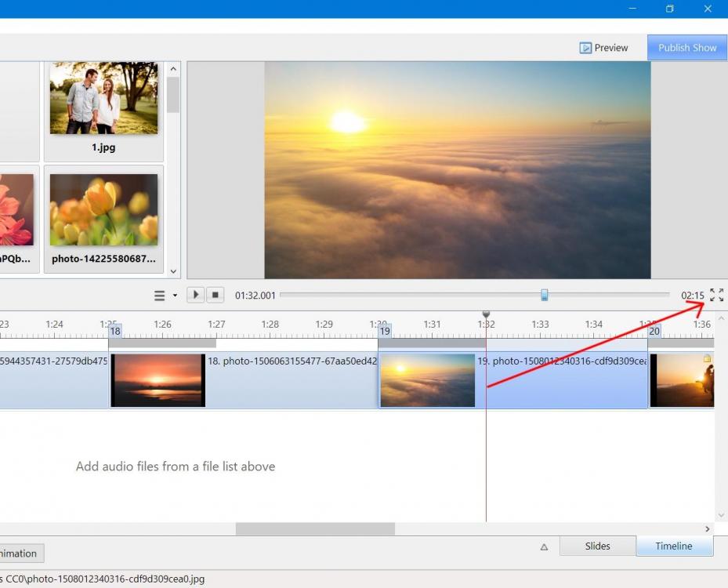Switch to the Timeline tab
728x588 pixels.
tap(673, 546)
